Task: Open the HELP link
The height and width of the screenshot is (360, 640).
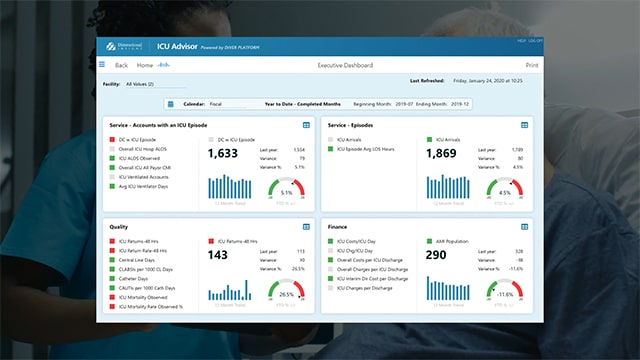Action: click(x=521, y=41)
